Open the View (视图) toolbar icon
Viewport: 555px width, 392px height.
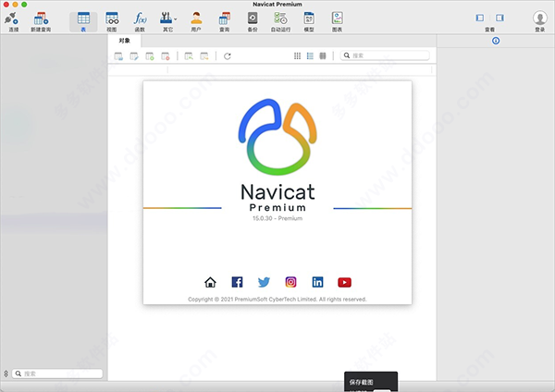click(112, 18)
